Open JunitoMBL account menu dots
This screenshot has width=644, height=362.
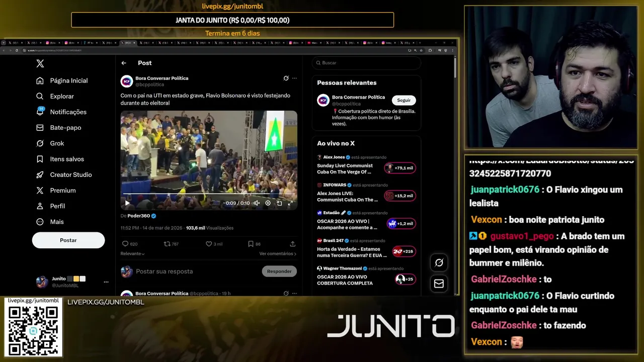pos(106,282)
